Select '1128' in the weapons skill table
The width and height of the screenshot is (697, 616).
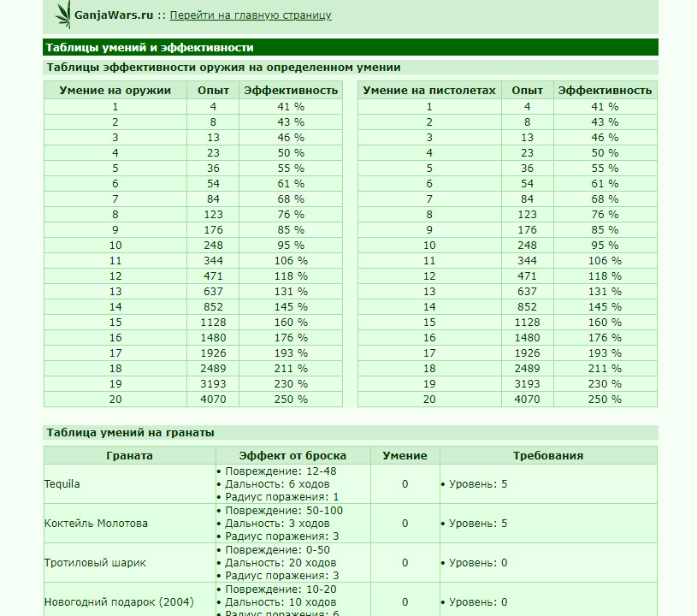point(213,323)
